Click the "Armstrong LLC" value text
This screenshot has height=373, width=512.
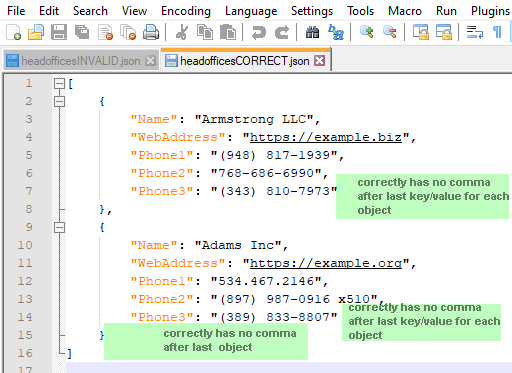[x=254, y=119]
